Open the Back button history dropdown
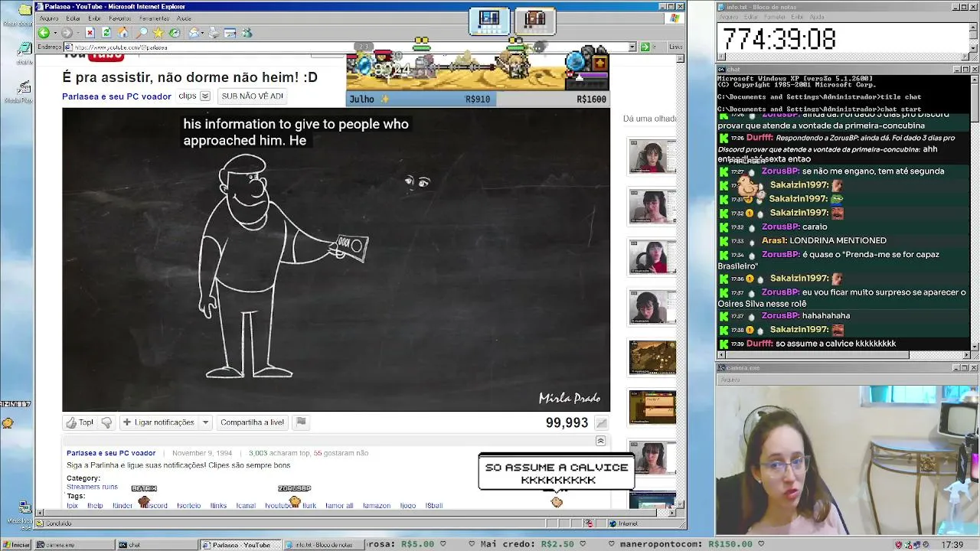This screenshot has width=980, height=551. pos(54,33)
